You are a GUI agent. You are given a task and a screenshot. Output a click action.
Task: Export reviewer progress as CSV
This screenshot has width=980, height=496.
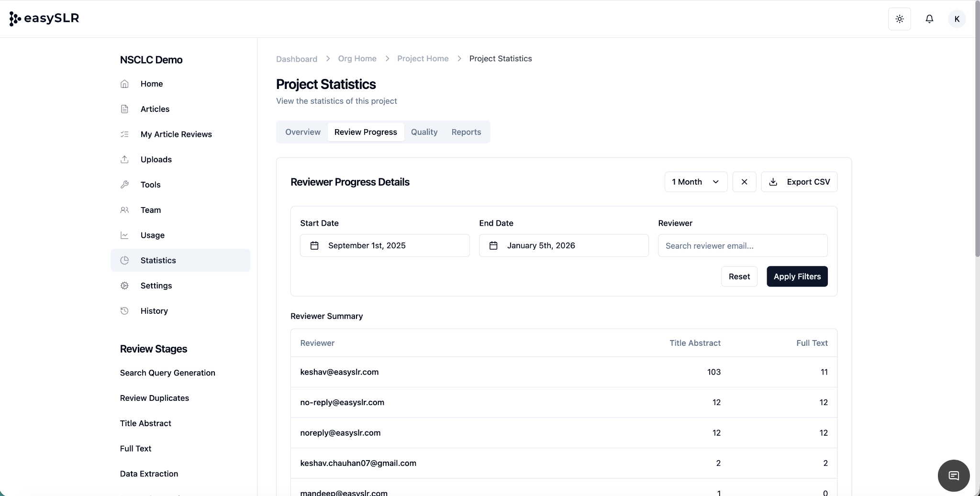pyautogui.click(x=799, y=182)
